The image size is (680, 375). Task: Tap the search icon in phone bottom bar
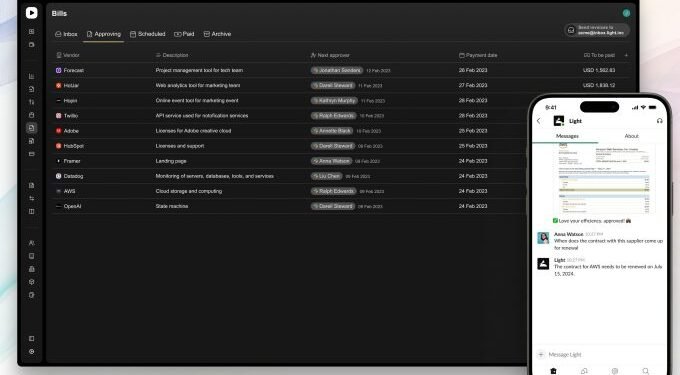(x=646, y=371)
